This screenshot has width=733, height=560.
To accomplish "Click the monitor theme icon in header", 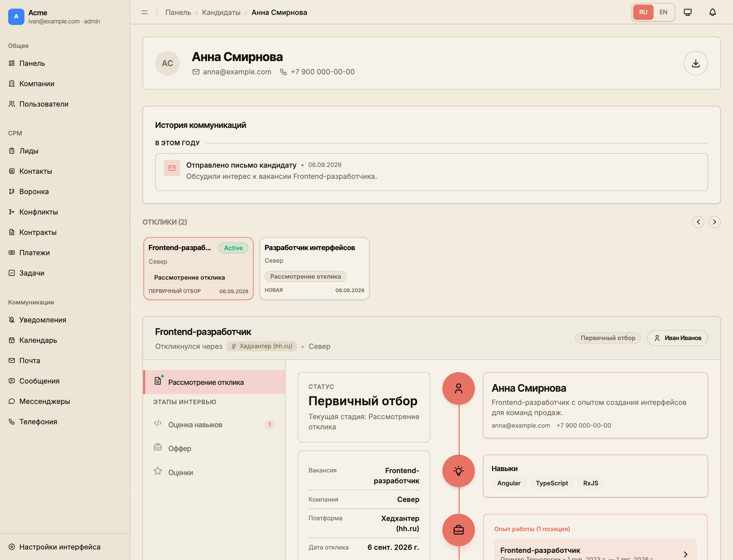I will pyautogui.click(x=688, y=13).
